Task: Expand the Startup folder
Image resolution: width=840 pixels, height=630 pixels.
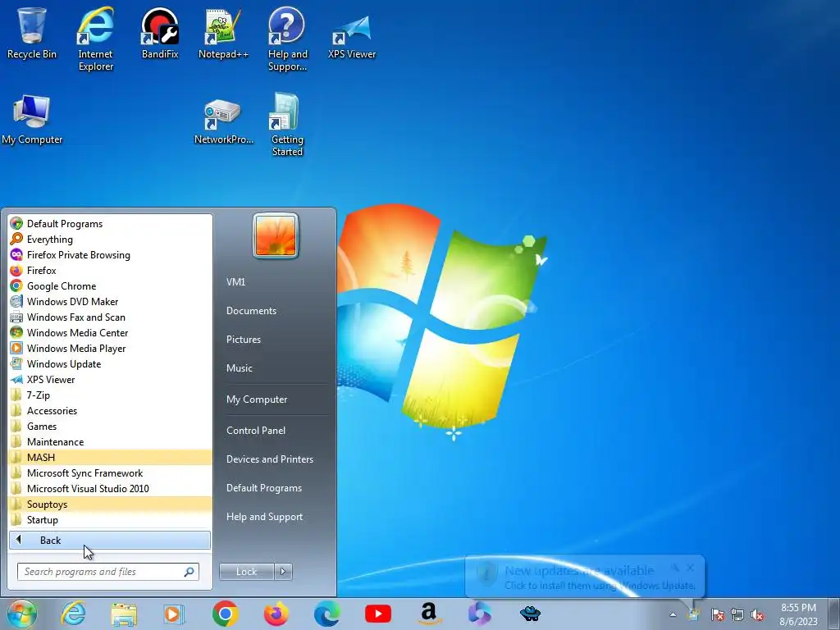Action: [x=111, y=519]
